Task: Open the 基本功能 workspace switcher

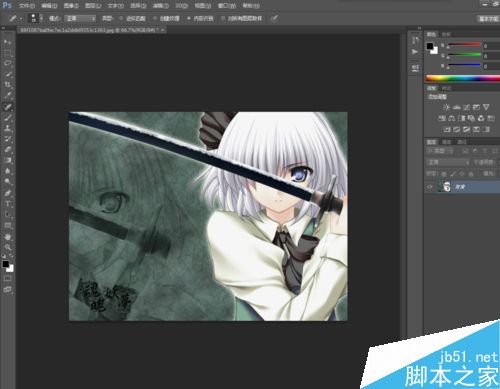Action: pyautogui.click(x=488, y=19)
